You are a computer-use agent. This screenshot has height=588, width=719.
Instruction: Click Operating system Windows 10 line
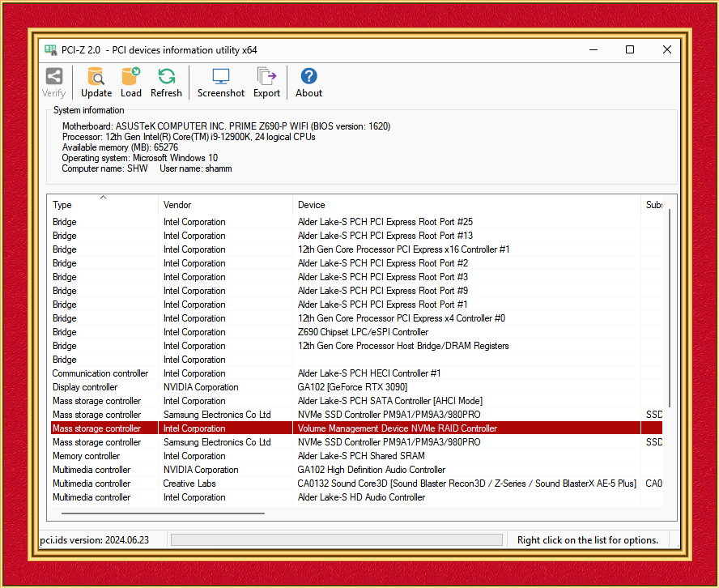(x=140, y=158)
